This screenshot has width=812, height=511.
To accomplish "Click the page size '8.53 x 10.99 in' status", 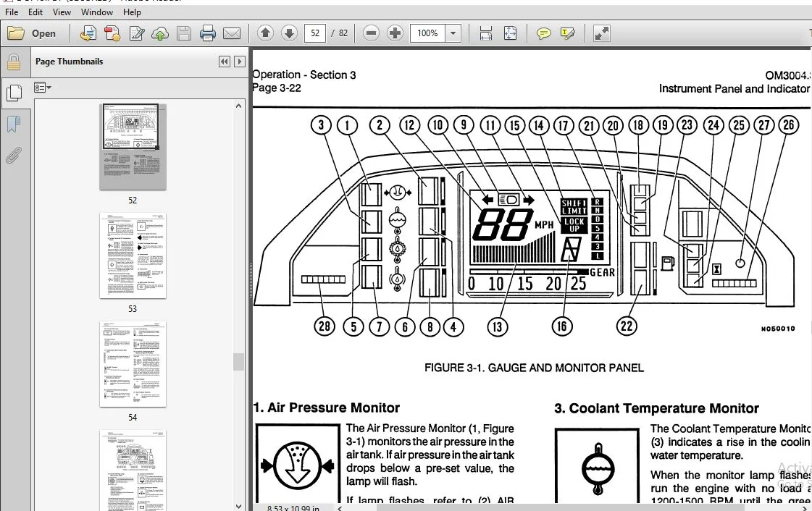I will coord(293,508).
